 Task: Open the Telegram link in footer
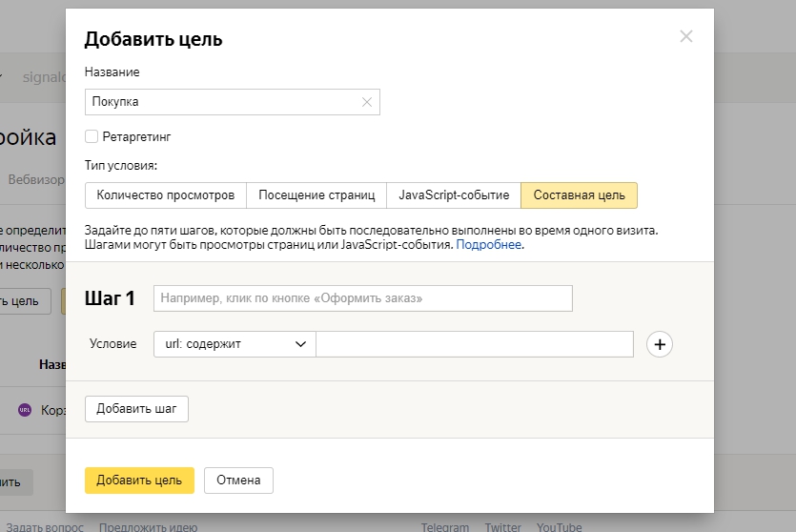(445, 527)
